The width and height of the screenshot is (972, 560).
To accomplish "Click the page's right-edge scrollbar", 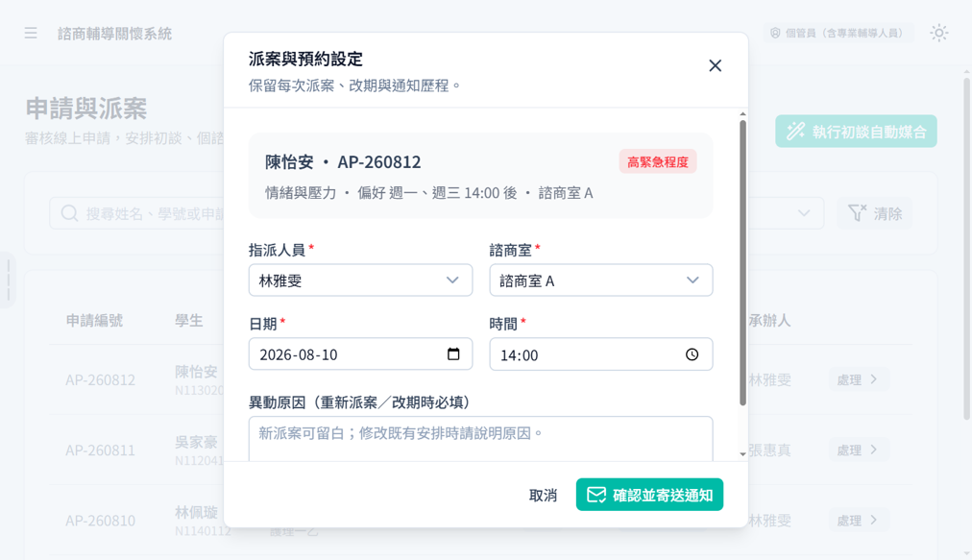I will coord(966,248).
